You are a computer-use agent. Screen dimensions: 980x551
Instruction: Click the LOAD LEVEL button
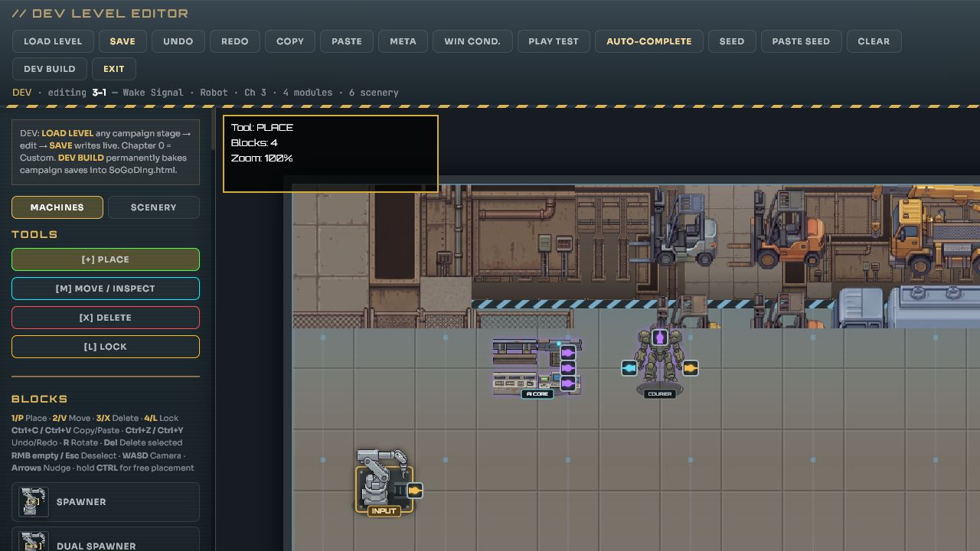[53, 41]
